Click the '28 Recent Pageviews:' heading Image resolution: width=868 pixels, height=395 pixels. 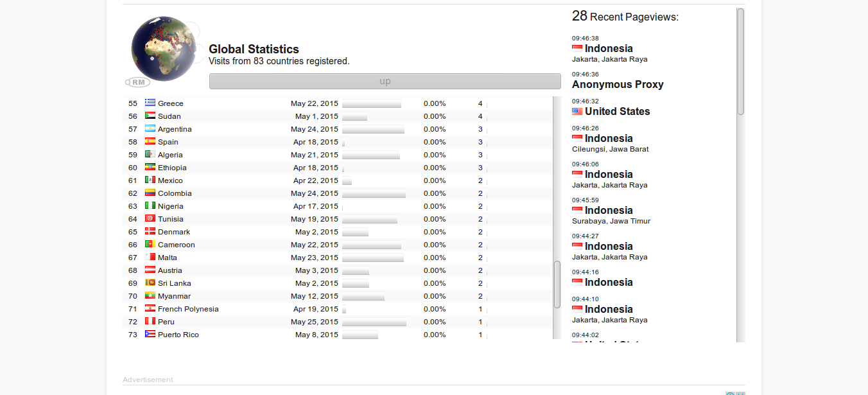625,16
